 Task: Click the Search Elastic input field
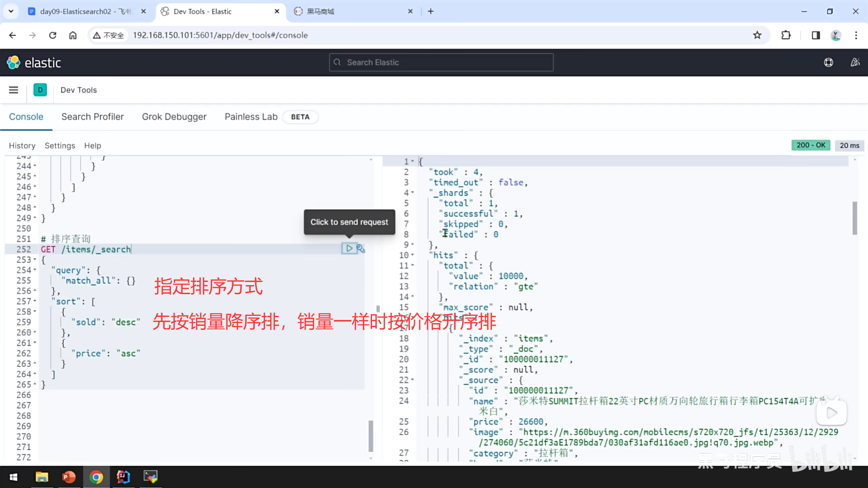[x=441, y=62]
